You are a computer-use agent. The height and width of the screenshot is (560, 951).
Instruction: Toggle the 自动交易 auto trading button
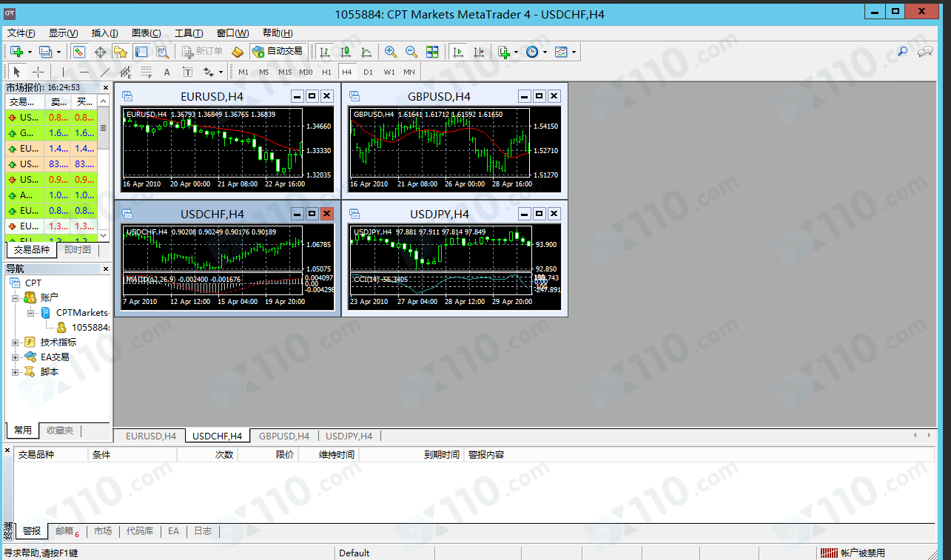click(278, 52)
